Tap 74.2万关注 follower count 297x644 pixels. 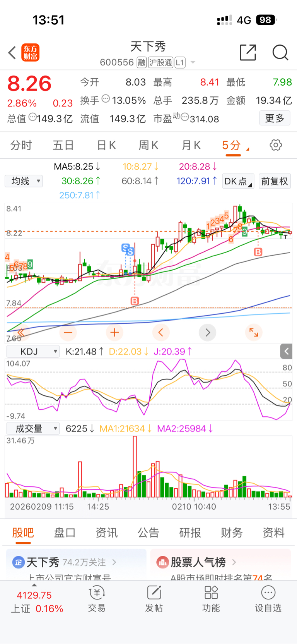pyautogui.click(x=84, y=562)
